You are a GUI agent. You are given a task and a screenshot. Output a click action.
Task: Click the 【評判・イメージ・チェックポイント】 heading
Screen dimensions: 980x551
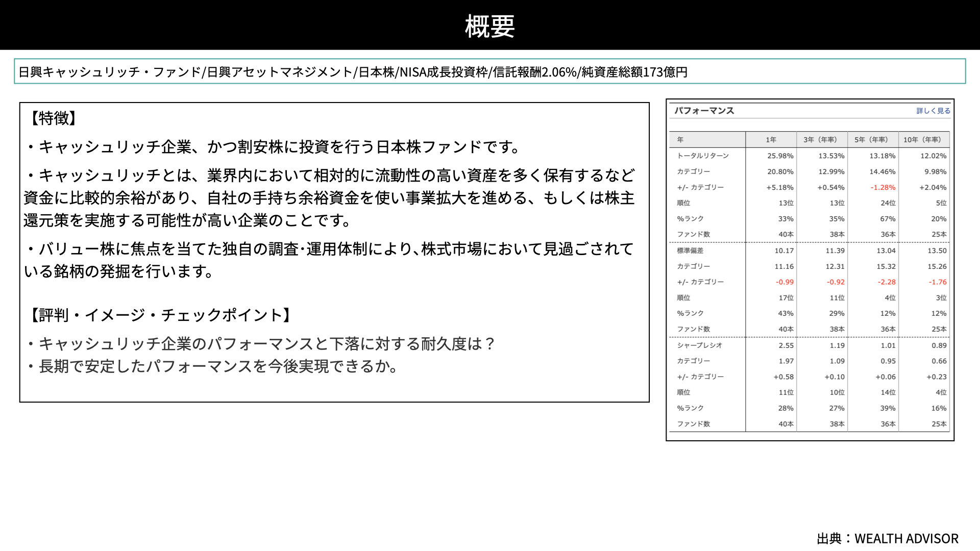161,315
